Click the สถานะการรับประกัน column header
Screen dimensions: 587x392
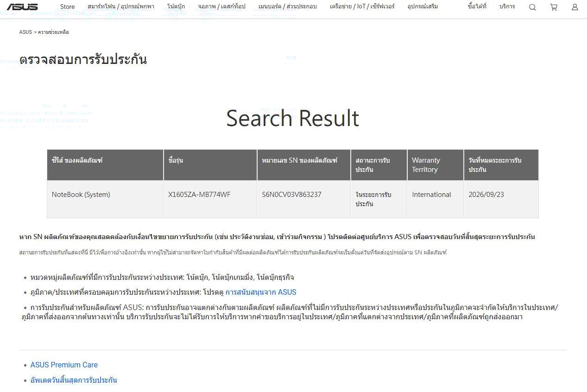(379, 165)
